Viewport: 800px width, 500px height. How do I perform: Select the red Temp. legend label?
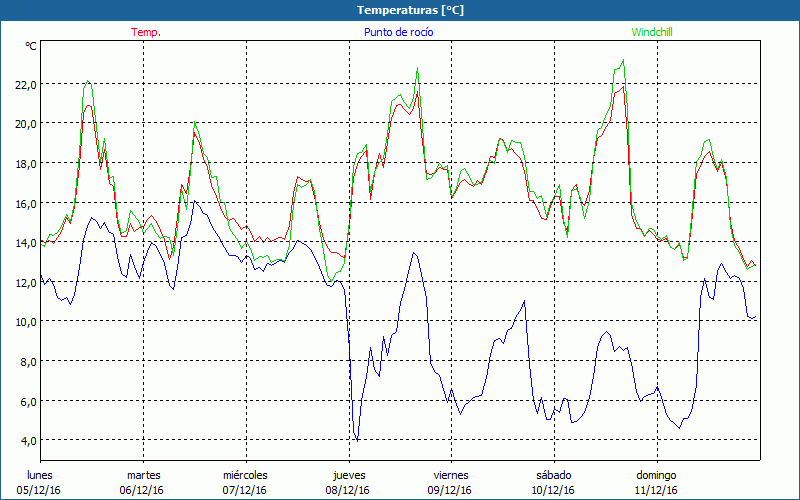point(146,32)
